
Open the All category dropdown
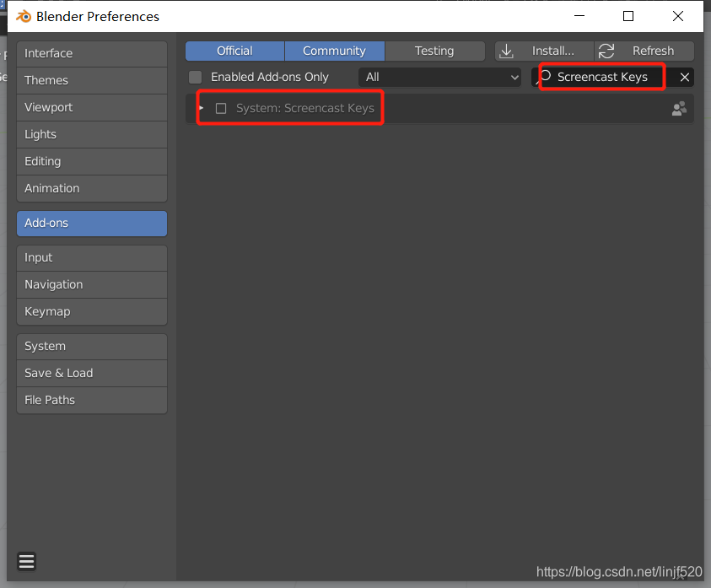439,77
